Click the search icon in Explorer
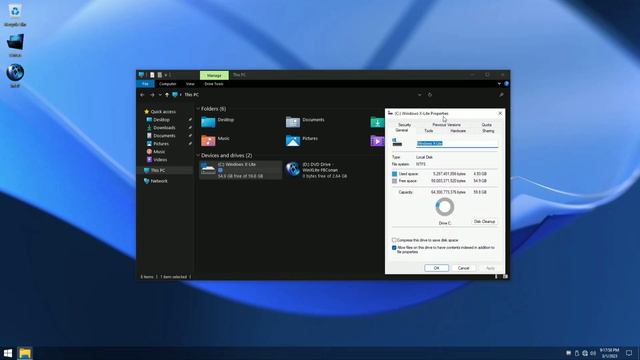The width and height of the screenshot is (640, 360). [x=501, y=95]
